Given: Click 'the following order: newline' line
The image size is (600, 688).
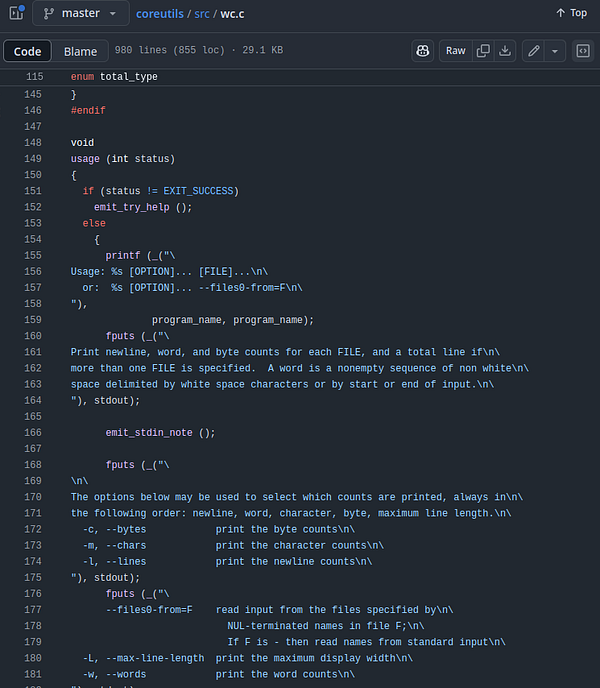Looking at the screenshot, I should (291, 513).
